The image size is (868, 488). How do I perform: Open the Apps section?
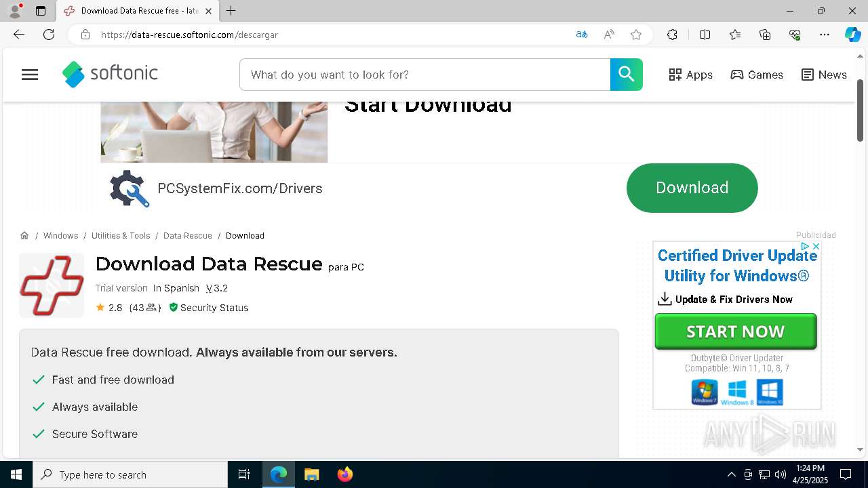click(690, 75)
